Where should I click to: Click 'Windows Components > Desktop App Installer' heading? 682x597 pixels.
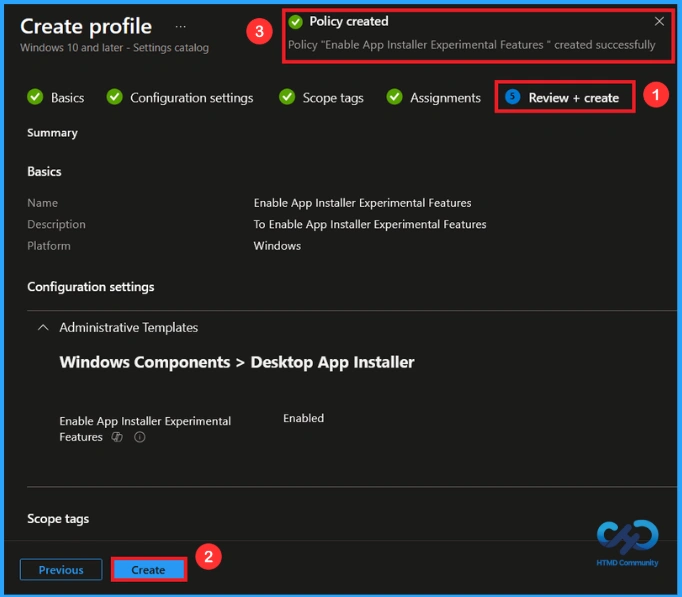click(x=237, y=362)
